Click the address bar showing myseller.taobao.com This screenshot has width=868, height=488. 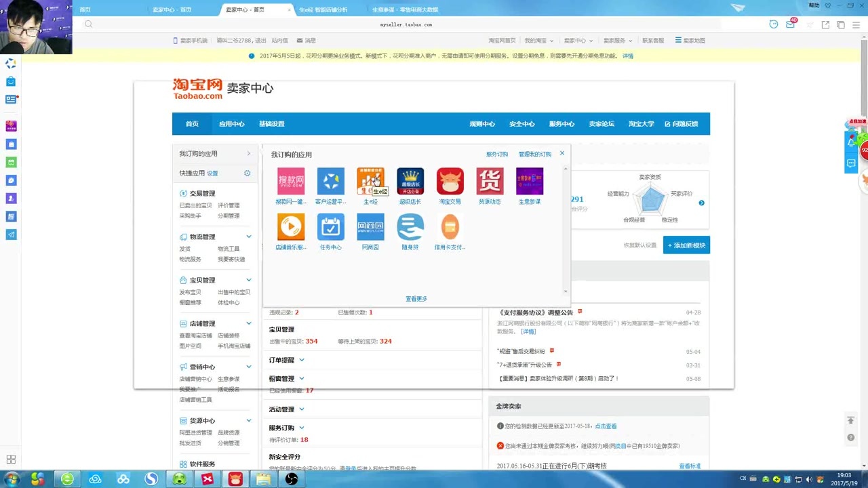407,24
